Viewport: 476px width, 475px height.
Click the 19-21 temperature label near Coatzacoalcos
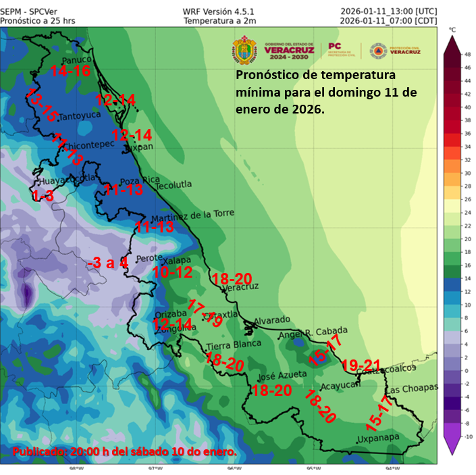359,365
